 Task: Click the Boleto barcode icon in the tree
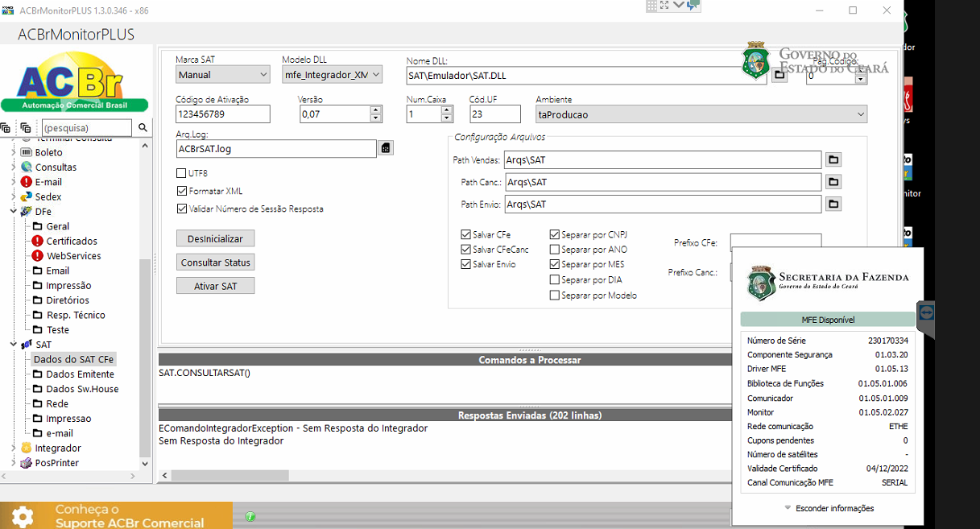27,152
